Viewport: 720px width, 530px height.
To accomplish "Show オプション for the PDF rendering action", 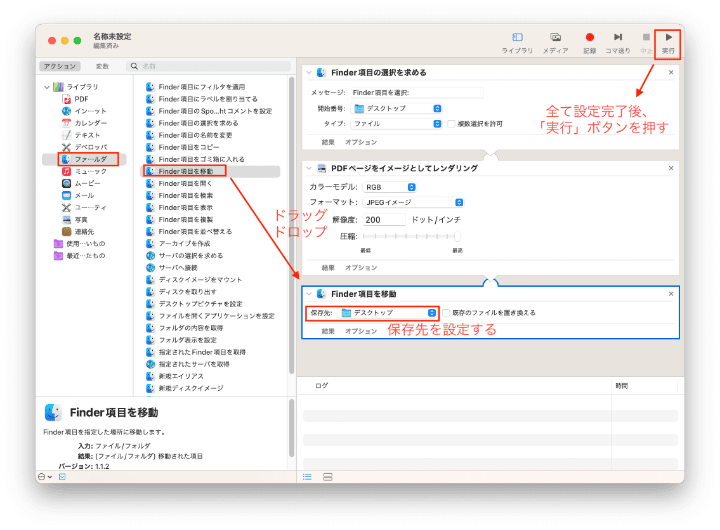I will coord(361,268).
